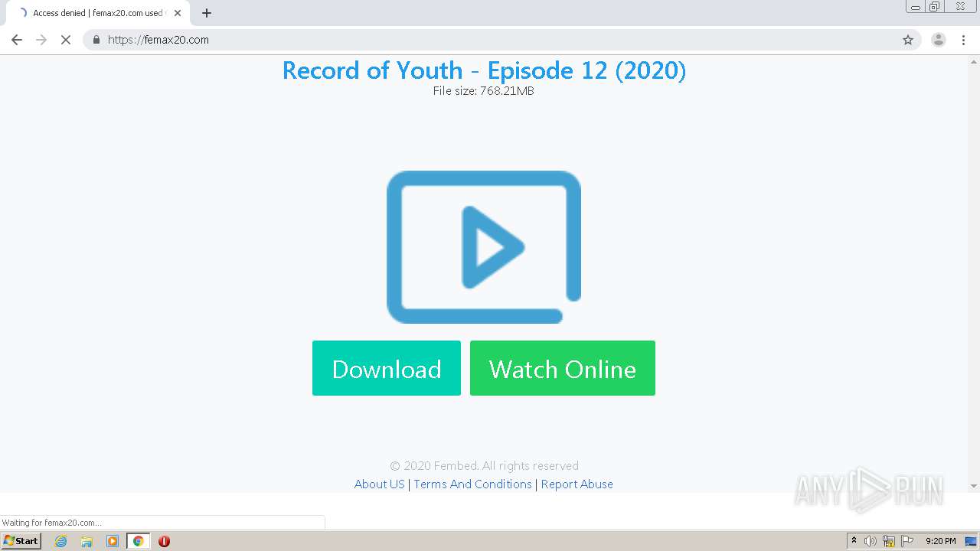Click the Chrome taskbar icon

point(138,541)
